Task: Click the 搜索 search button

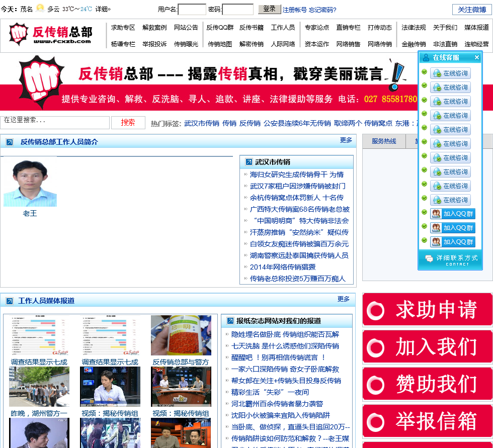Action: click(128, 123)
